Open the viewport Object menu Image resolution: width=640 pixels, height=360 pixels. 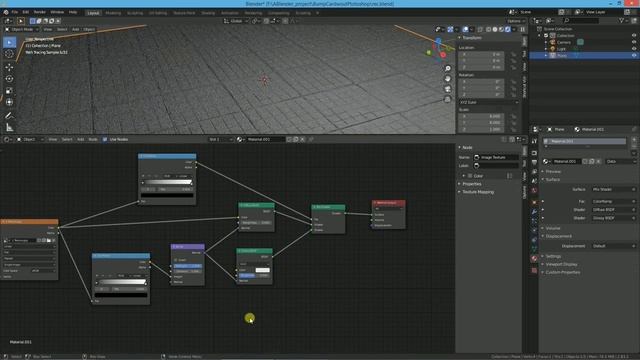(89, 29)
